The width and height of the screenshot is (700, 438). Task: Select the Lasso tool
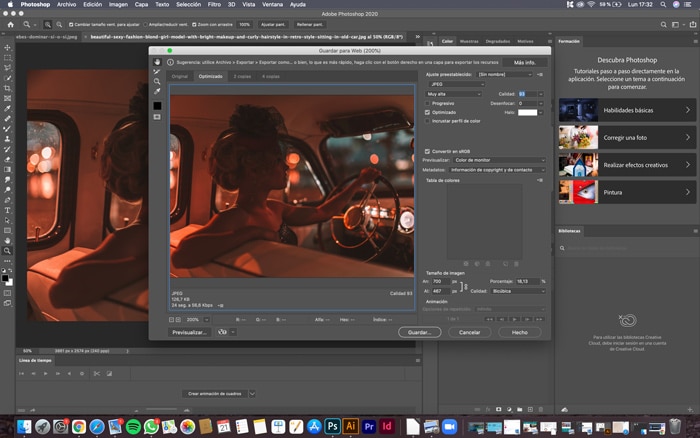[x=7, y=68]
